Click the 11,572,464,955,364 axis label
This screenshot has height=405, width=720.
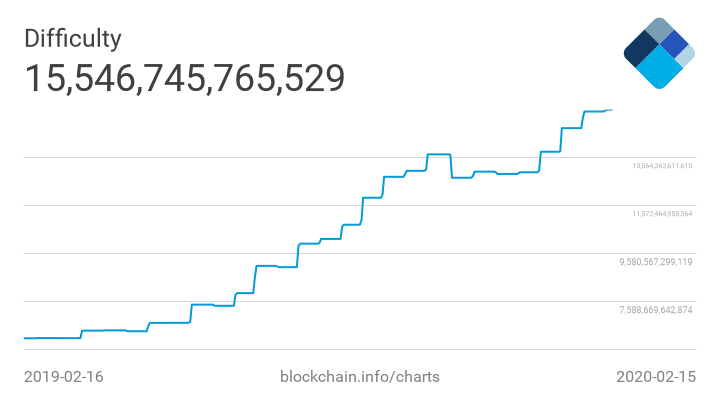pyautogui.click(x=662, y=214)
